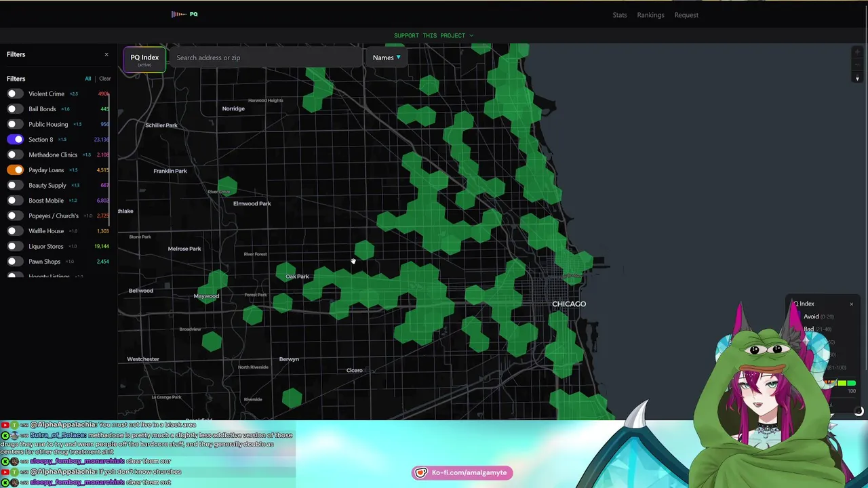Image resolution: width=868 pixels, height=488 pixels.
Task: Click Harwood Heights map label
Action: [265, 100]
